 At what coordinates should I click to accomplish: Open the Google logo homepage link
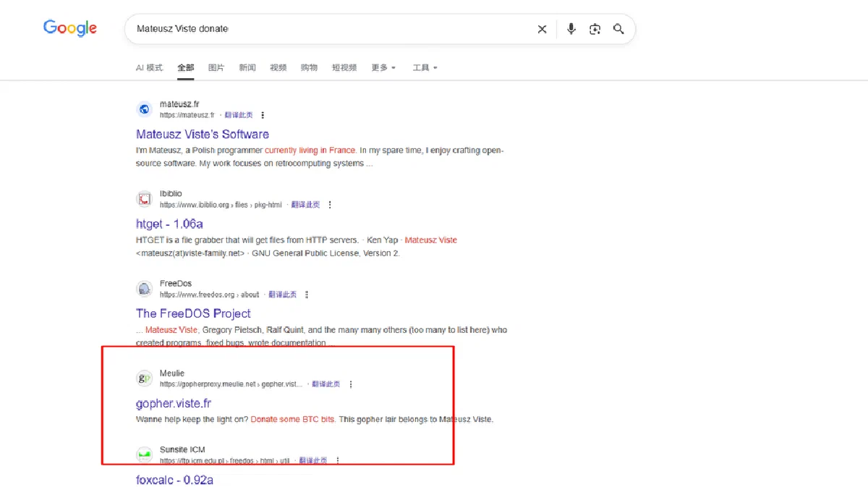click(x=70, y=28)
